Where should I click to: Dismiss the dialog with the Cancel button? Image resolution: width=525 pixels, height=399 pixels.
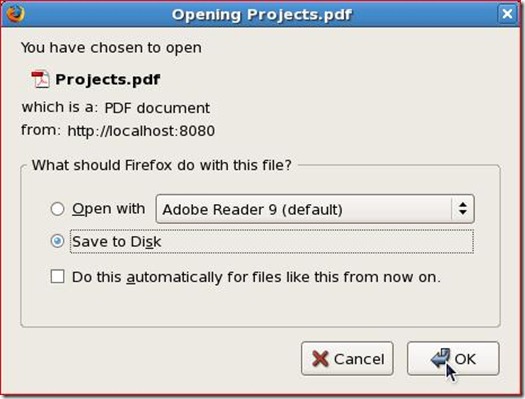(x=347, y=358)
